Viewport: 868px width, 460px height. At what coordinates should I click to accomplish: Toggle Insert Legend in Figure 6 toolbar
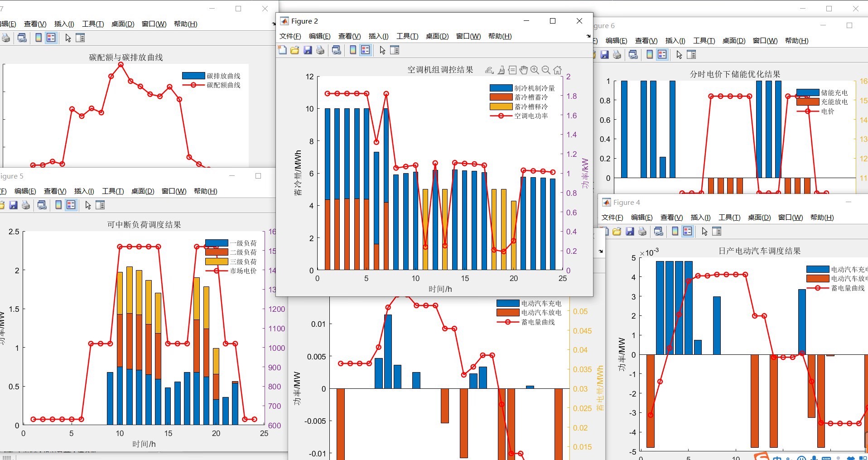tap(662, 55)
